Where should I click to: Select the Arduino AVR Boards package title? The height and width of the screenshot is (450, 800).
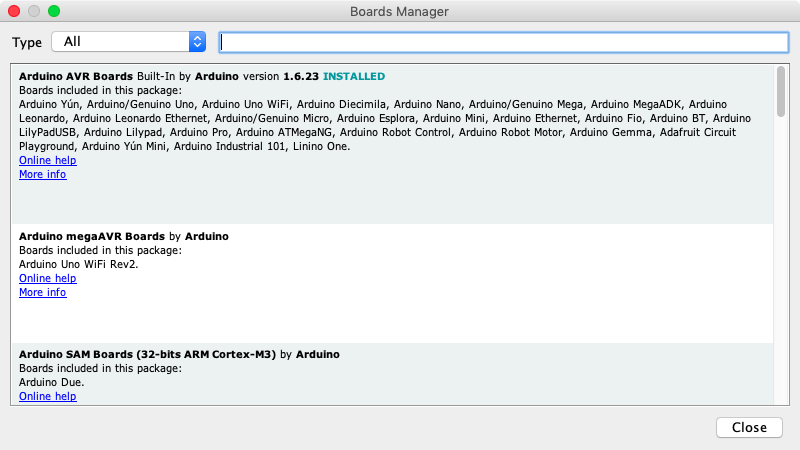[77, 76]
